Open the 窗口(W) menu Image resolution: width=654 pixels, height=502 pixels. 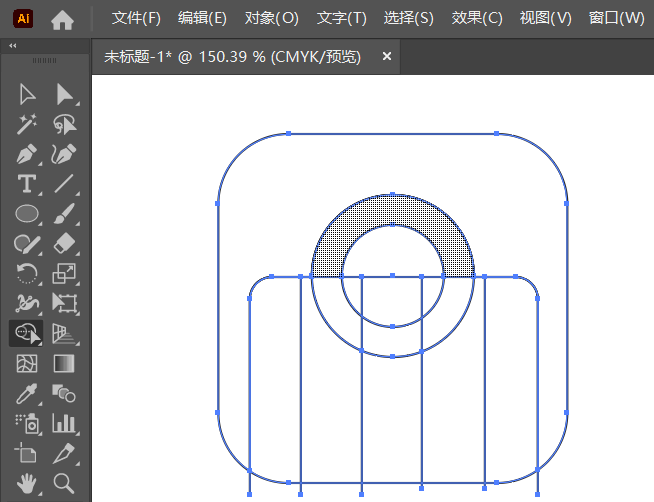click(616, 18)
